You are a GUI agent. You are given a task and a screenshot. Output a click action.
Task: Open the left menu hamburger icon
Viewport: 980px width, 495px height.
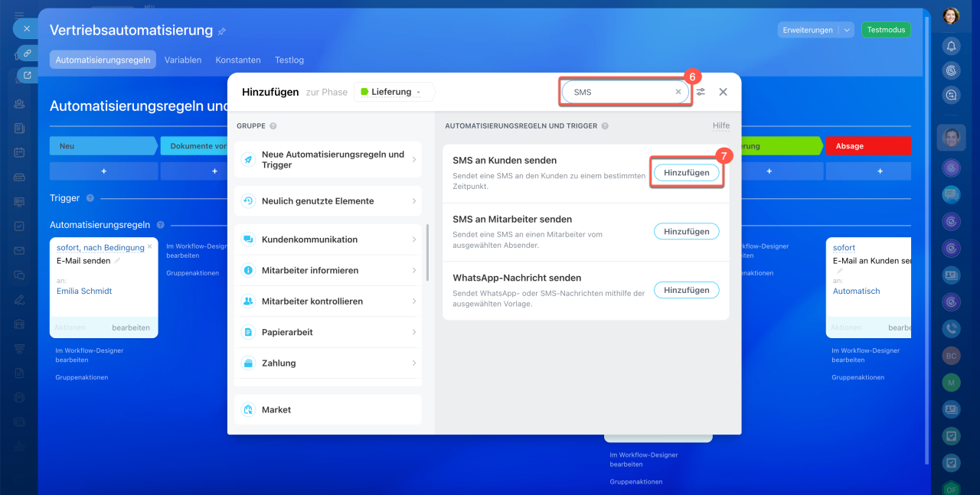pyautogui.click(x=19, y=15)
